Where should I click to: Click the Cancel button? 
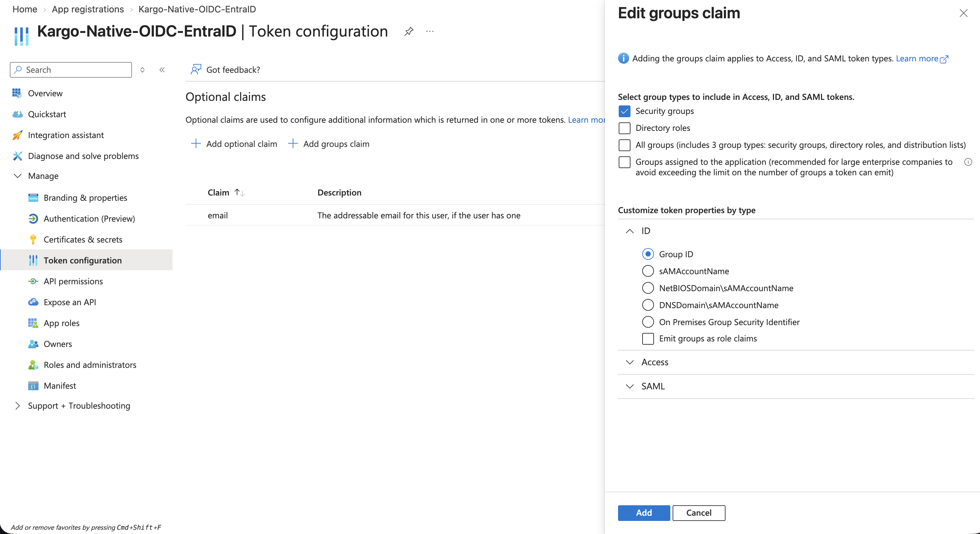[x=698, y=513]
